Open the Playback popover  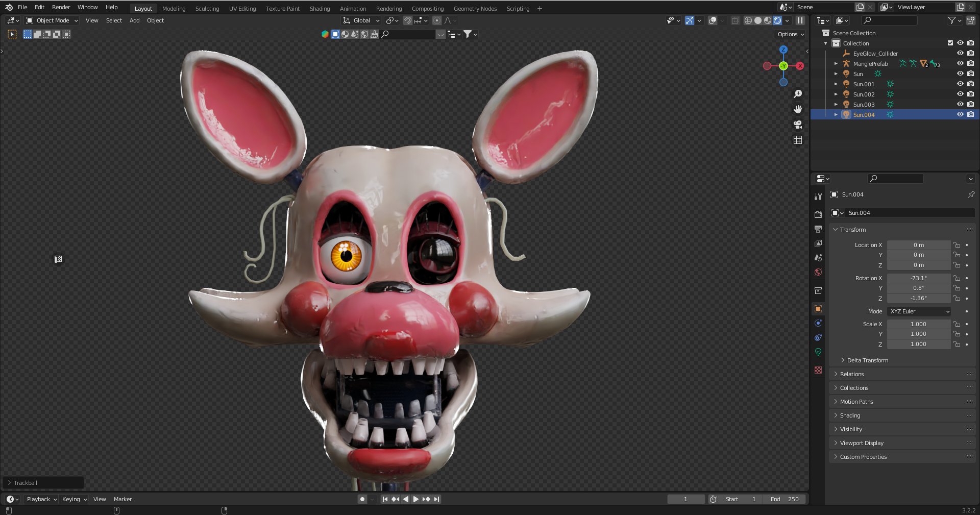(x=41, y=499)
